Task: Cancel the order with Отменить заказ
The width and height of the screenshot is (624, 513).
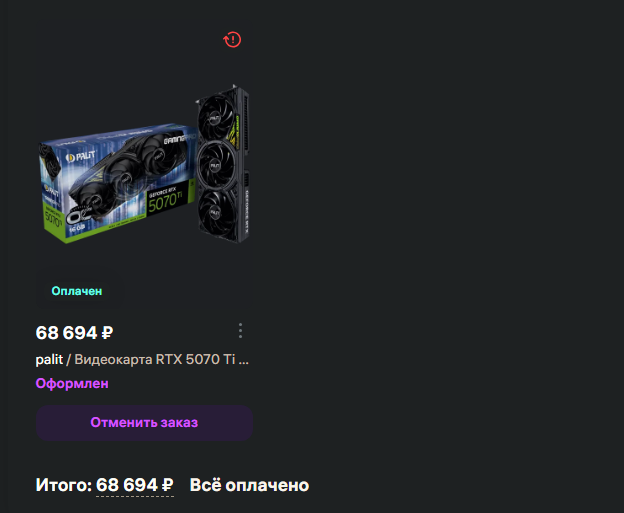Action: 144,423
